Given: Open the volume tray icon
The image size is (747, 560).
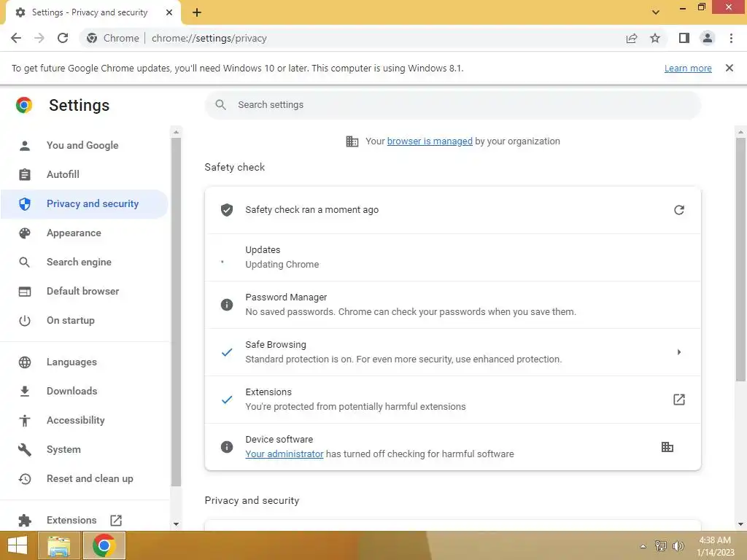Looking at the screenshot, I should pos(678,545).
